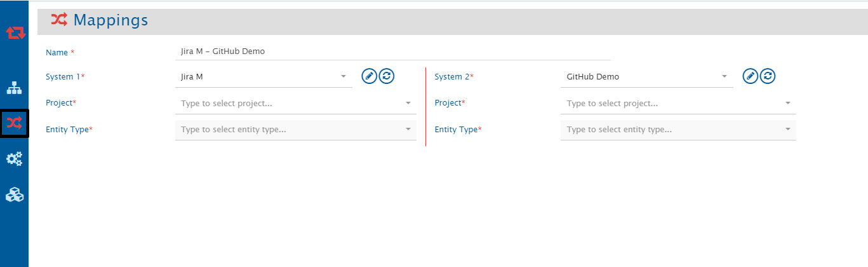
Task: Expand the Entity Type dropdown under System 1
Action: click(x=296, y=130)
